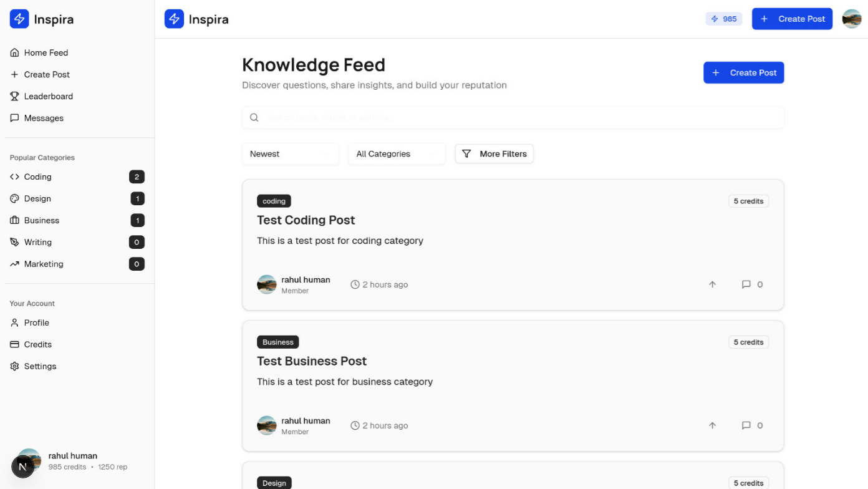The image size is (868, 489).
Task: Go to Leaderboard in the sidebar
Action: [x=48, y=96]
